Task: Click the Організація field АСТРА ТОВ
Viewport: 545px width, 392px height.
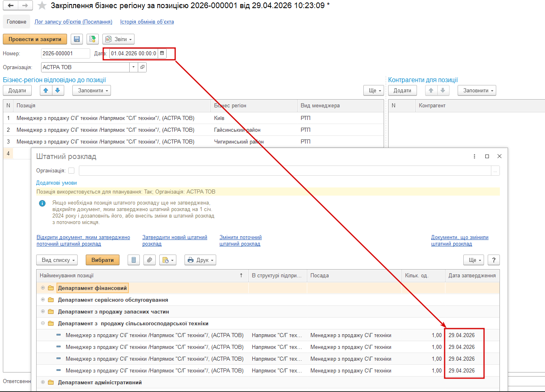Action: point(85,67)
